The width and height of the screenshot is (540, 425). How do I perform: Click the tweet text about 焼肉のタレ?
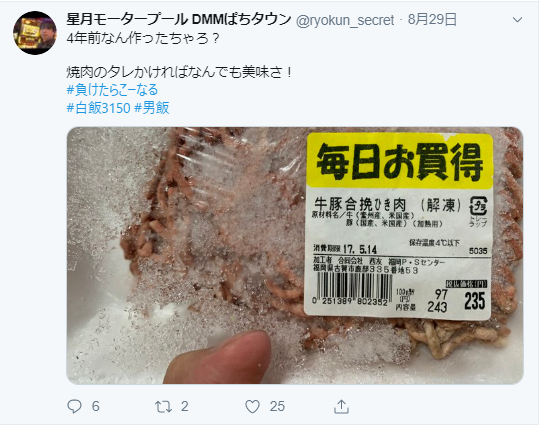[179, 72]
